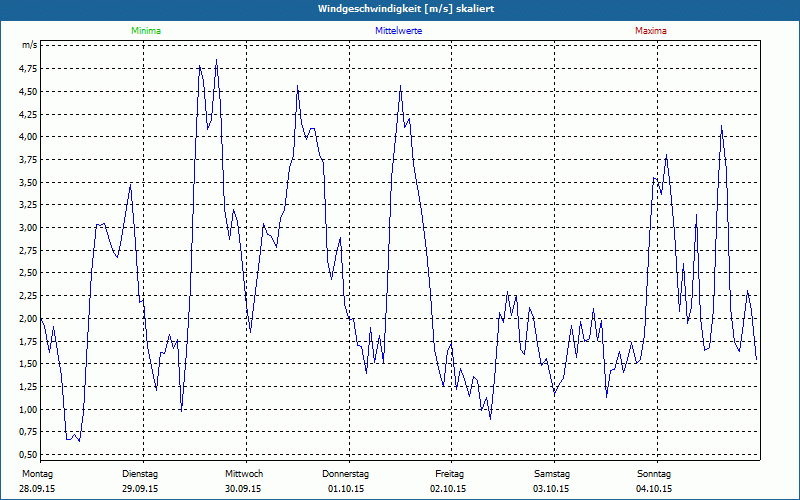Click the 1,25 y-axis value
Screen dimensions: 800x500
coord(29,387)
